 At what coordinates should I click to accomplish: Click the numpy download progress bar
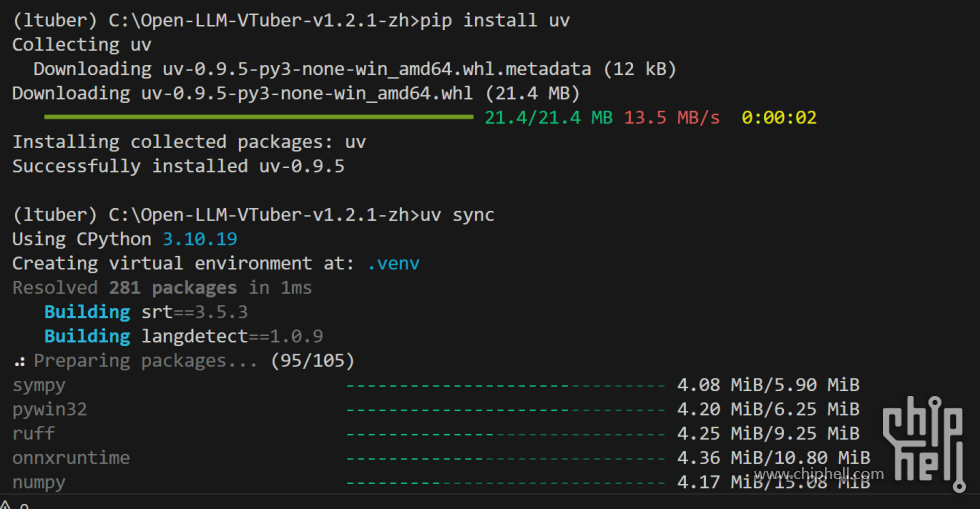505,482
